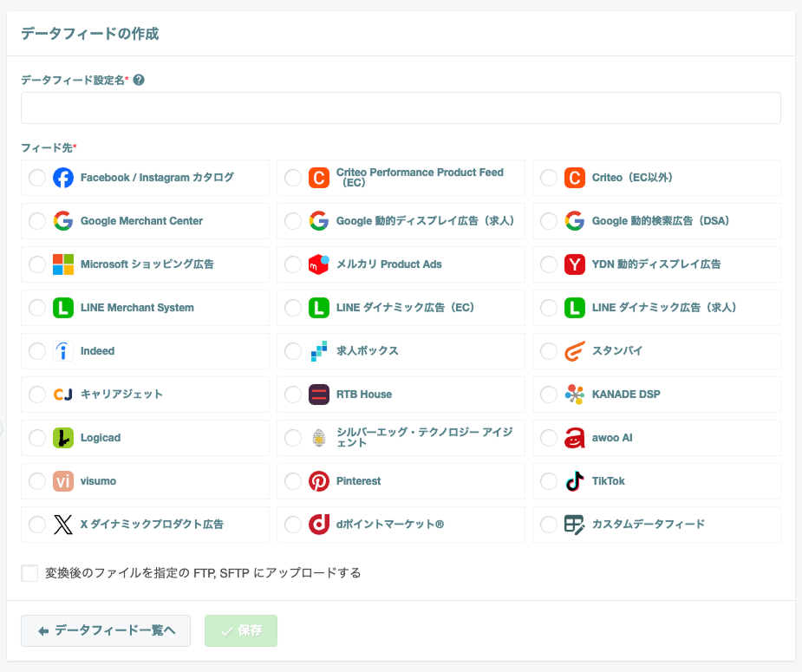802x672 pixels.
Task: Click the Microsoft ショッピング広告 logo
Action: click(x=63, y=264)
